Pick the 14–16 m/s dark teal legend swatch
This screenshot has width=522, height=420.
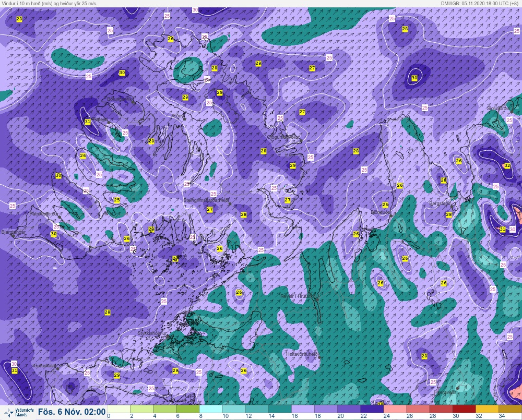click(280, 409)
